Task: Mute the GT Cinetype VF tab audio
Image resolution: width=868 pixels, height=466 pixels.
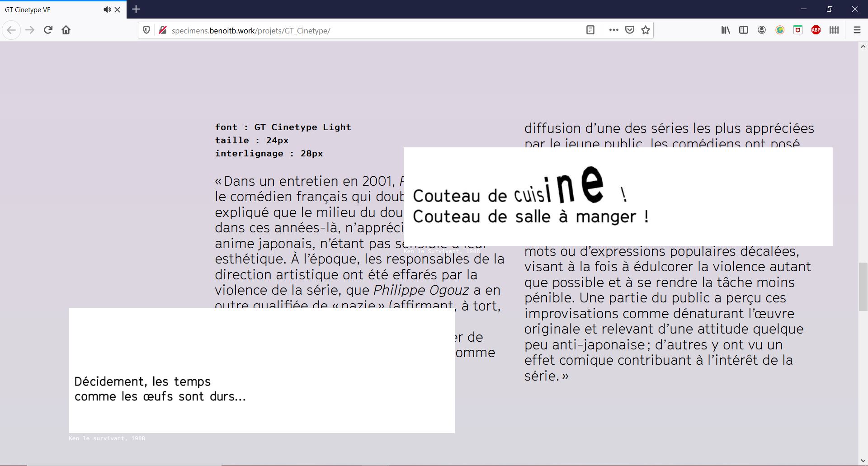Action: click(x=107, y=9)
